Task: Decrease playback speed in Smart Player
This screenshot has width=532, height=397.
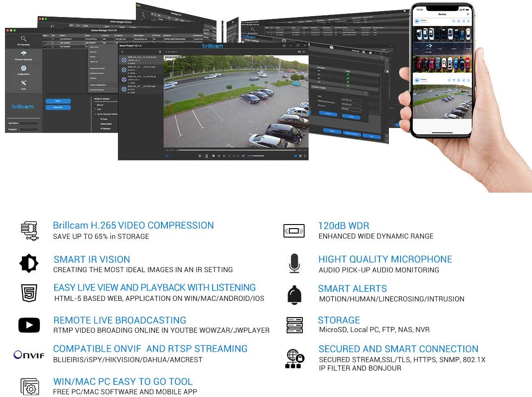Action: tap(229, 156)
